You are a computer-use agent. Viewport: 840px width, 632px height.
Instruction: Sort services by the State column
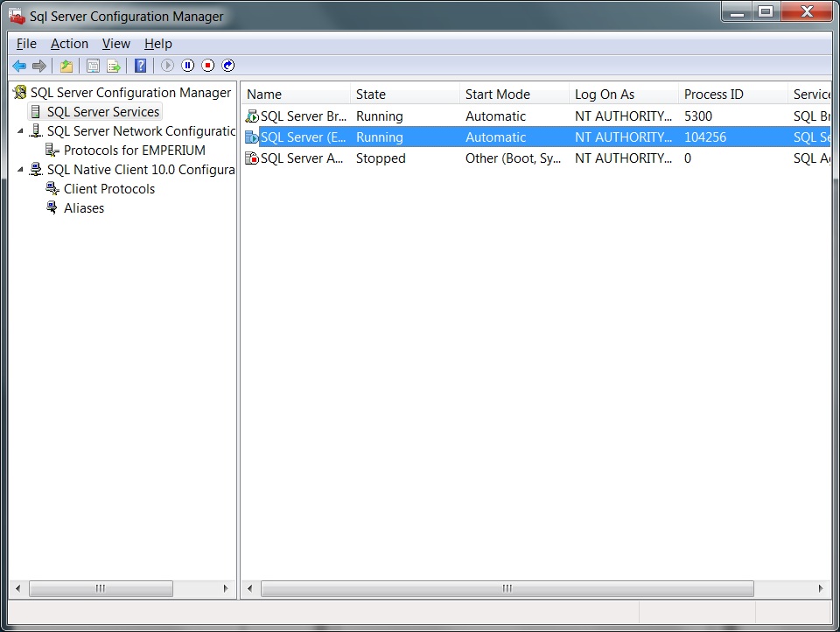tap(402, 95)
